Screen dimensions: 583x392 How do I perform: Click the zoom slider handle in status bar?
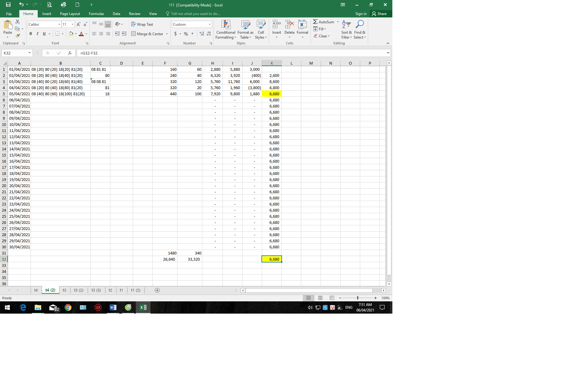click(x=358, y=298)
